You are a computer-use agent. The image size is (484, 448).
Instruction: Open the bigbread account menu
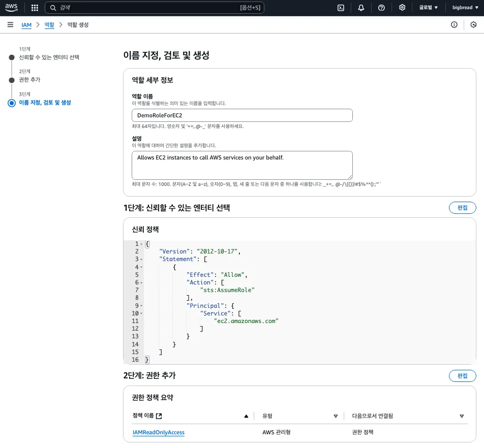click(x=465, y=8)
